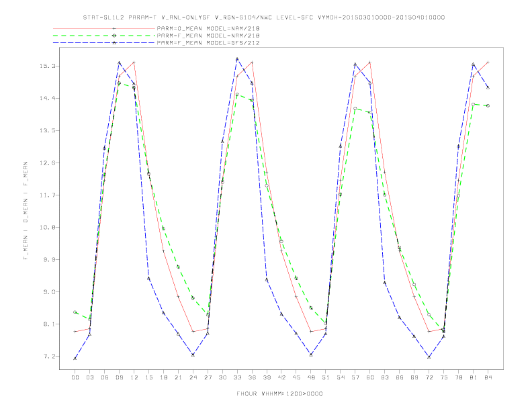This screenshot has height=411, width=532.
Task: Click y-axis tick label 9.0
Action: 49,291
